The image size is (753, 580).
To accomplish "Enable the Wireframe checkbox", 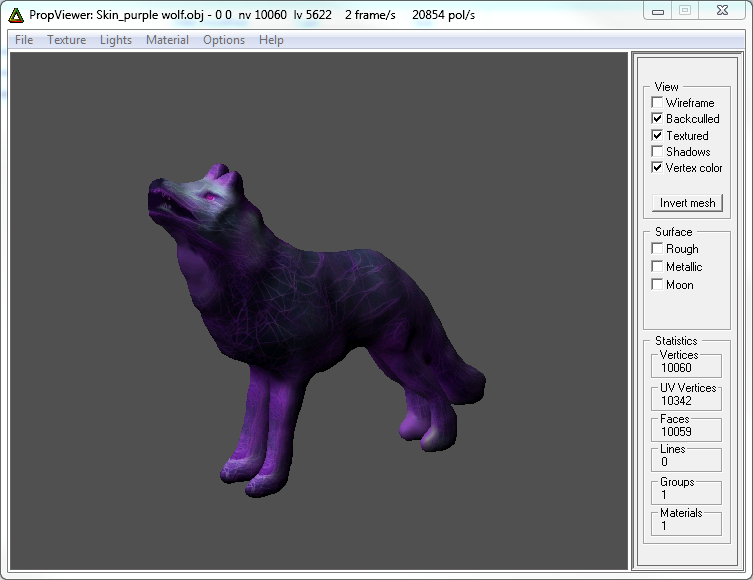I will 657,103.
